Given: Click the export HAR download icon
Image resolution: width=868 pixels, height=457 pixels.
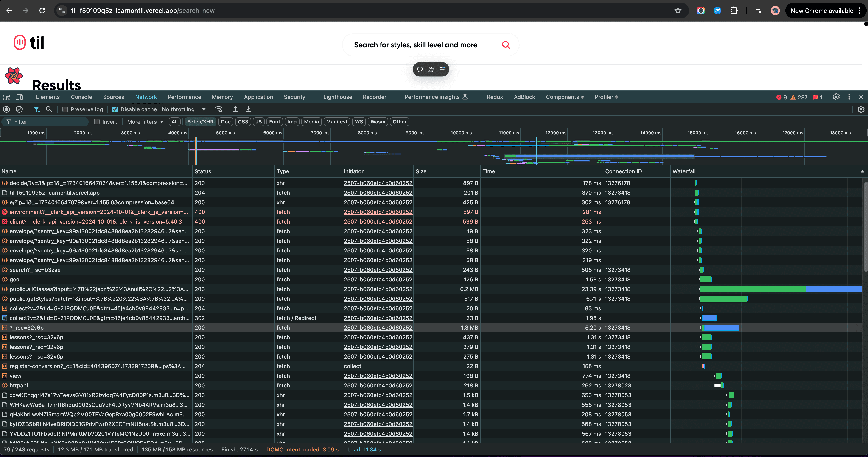Looking at the screenshot, I should tap(248, 109).
